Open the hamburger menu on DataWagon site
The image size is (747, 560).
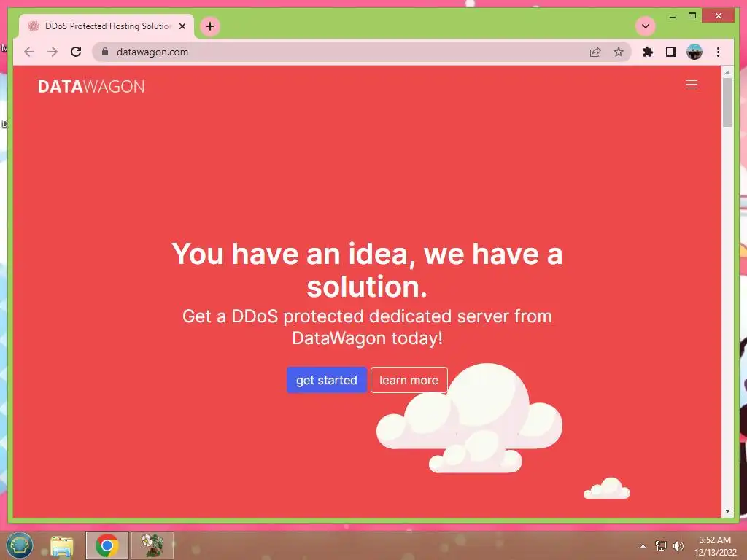pos(692,85)
